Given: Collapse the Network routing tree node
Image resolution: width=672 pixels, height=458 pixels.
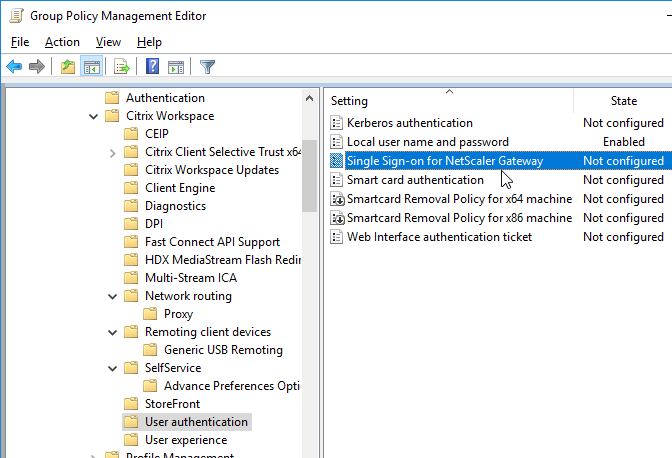Looking at the screenshot, I should (112, 296).
